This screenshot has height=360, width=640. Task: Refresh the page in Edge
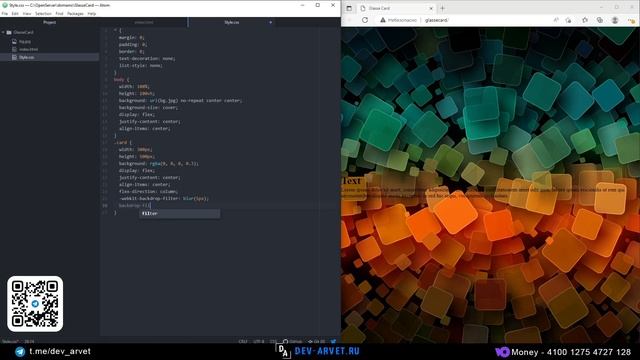[x=365, y=20]
